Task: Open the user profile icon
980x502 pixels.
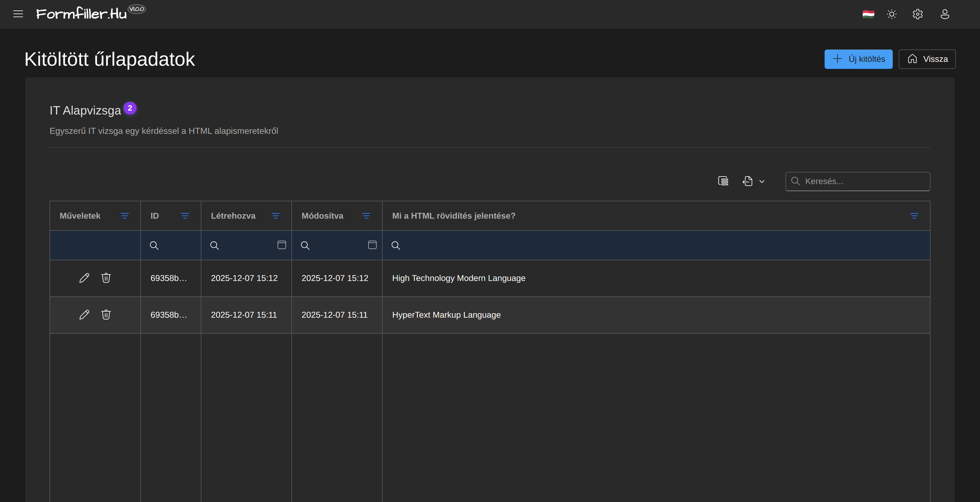Action: point(945,14)
